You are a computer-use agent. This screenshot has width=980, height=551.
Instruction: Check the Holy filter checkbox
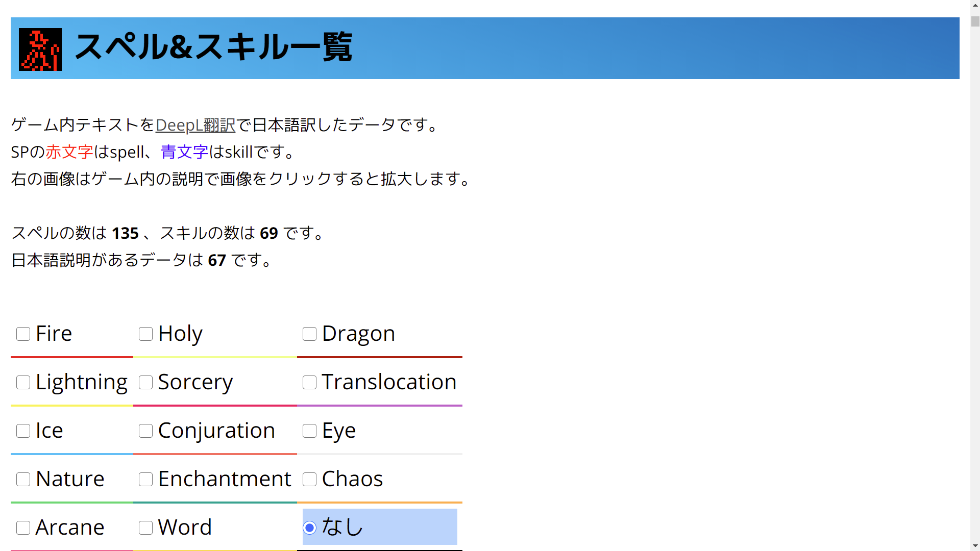[146, 334]
